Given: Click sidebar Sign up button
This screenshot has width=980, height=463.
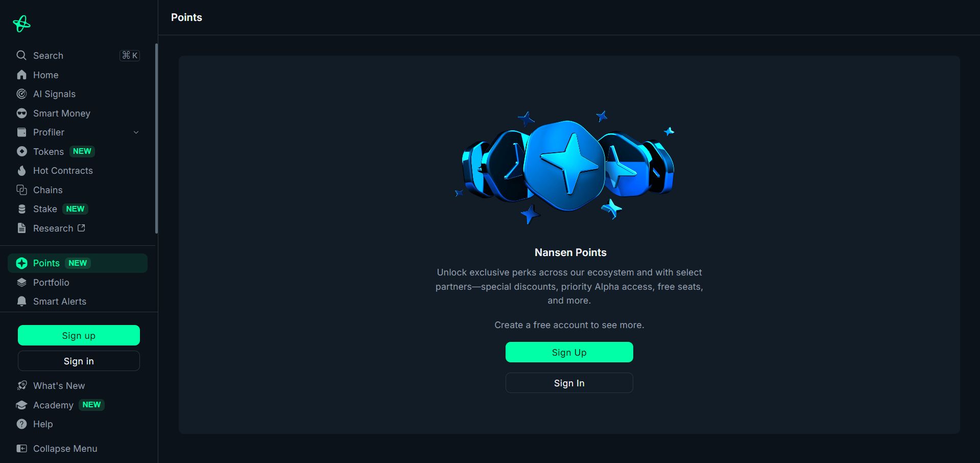Looking at the screenshot, I should click(x=79, y=335).
